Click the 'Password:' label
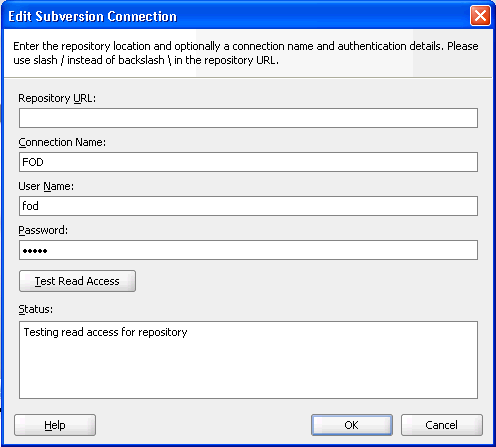Image resolution: width=496 pixels, height=447 pixels. click(43, 230)
